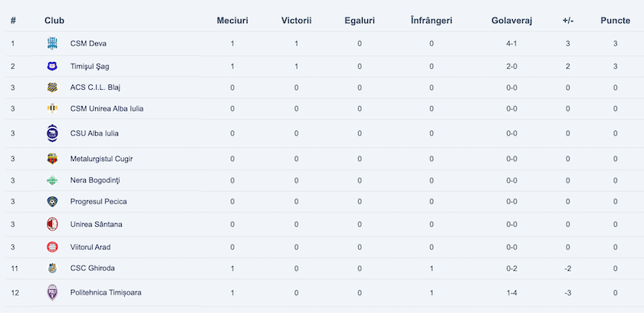
Task: Select the Victorii column header
Action: click(297, 21)
